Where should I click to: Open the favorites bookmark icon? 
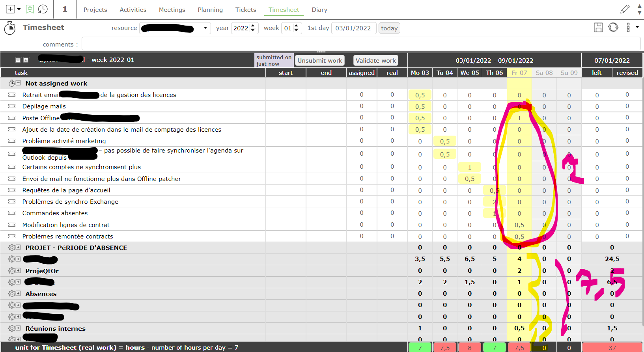(30, 9)
